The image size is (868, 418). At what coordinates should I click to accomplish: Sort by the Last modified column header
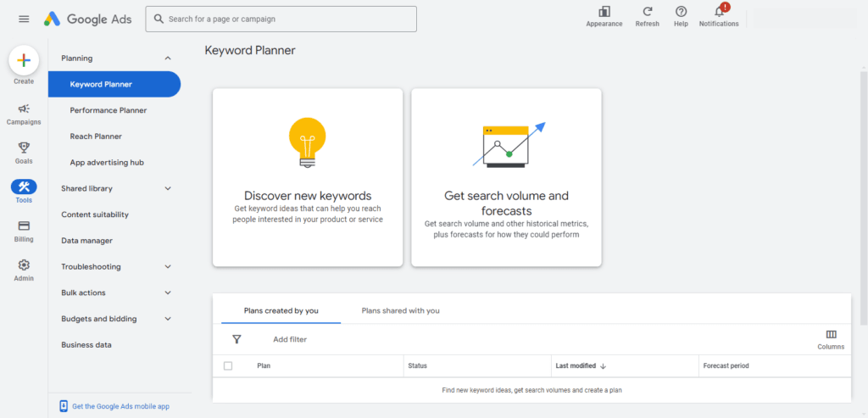576,366
